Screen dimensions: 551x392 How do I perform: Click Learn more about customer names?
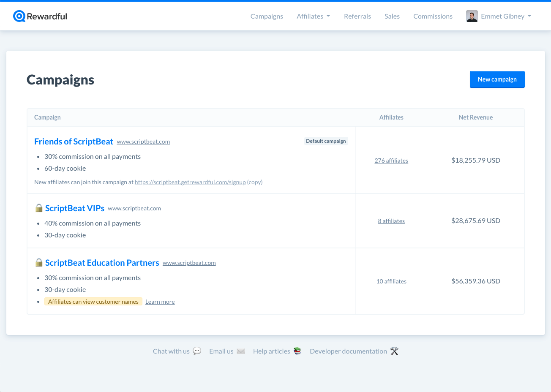click(x=160, y=302)
